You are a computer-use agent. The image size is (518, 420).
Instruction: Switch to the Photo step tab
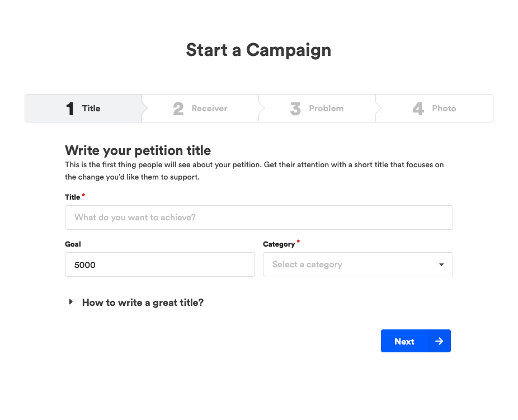pos(434,108)
